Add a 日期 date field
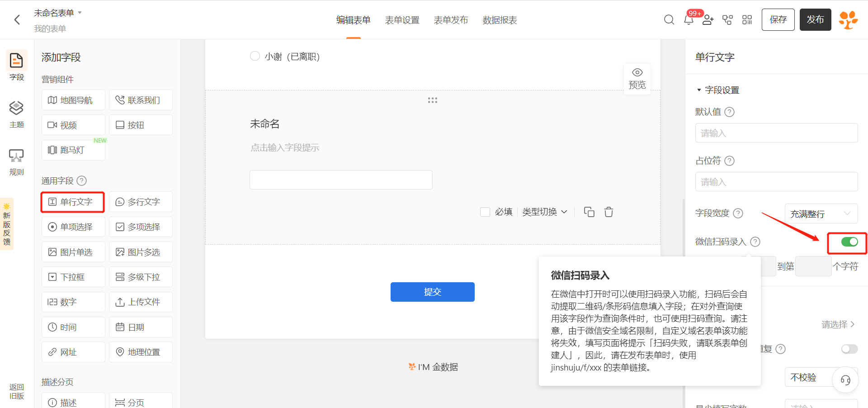The width and height of the screenshot is (868, 408). 141,327
